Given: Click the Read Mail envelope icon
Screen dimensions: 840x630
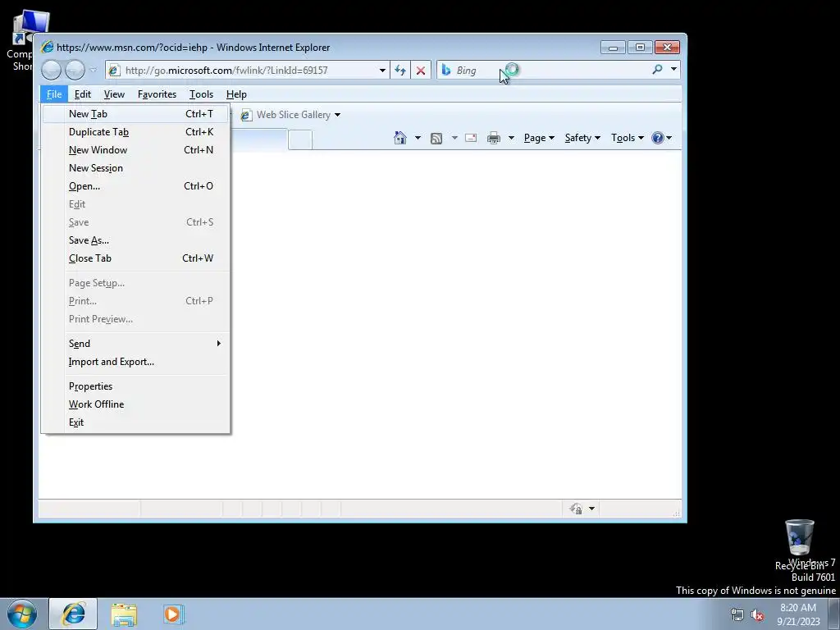Looking at the screenshot, I should tap(471, 138).
